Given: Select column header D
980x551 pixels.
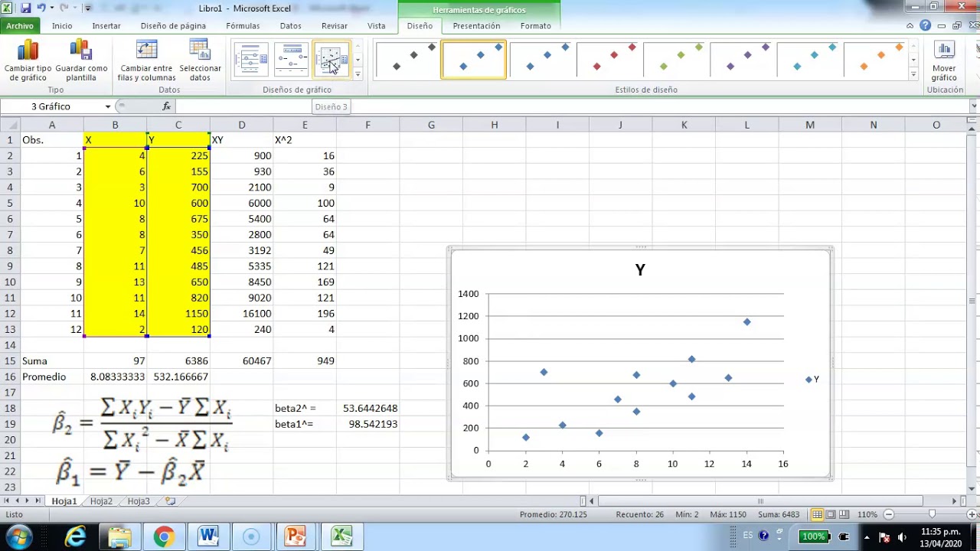Looking at the screenshot, I should [241, 125].
